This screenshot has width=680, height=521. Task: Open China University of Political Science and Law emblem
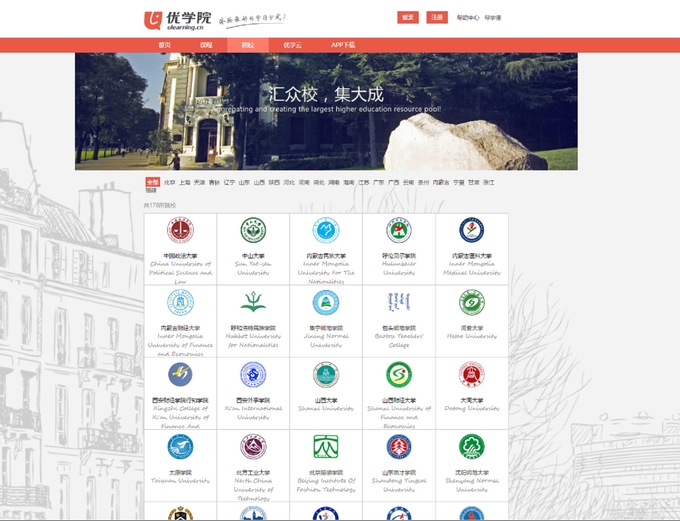180,230
